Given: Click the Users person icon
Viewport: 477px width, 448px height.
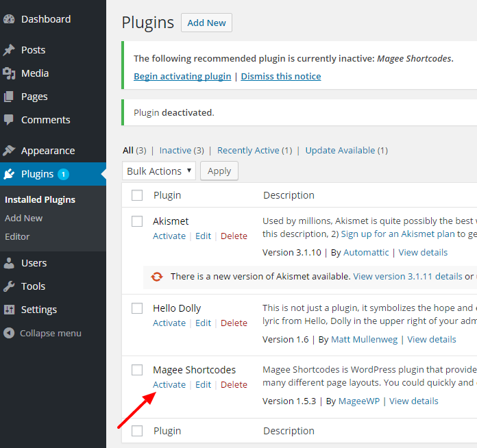Looking at the screenshot, I should point(9,263).
